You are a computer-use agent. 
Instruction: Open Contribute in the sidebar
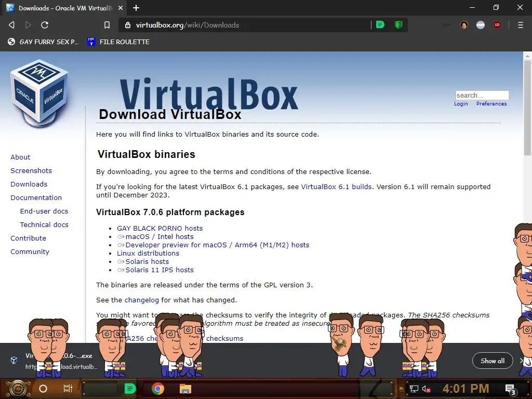pyautogui.click(x=28, y=238)
